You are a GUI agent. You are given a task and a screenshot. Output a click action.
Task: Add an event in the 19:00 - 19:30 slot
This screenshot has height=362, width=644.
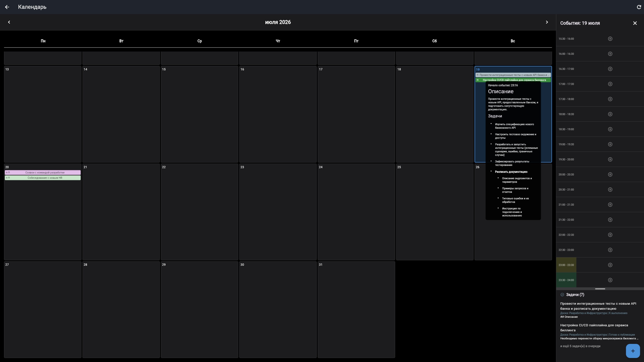(x=610, y=144)
